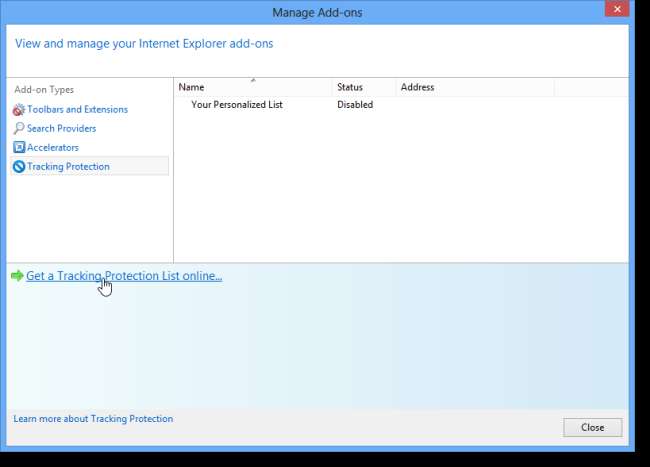
Task: Select Search Providers add-on type
Action: pos(61,128)
